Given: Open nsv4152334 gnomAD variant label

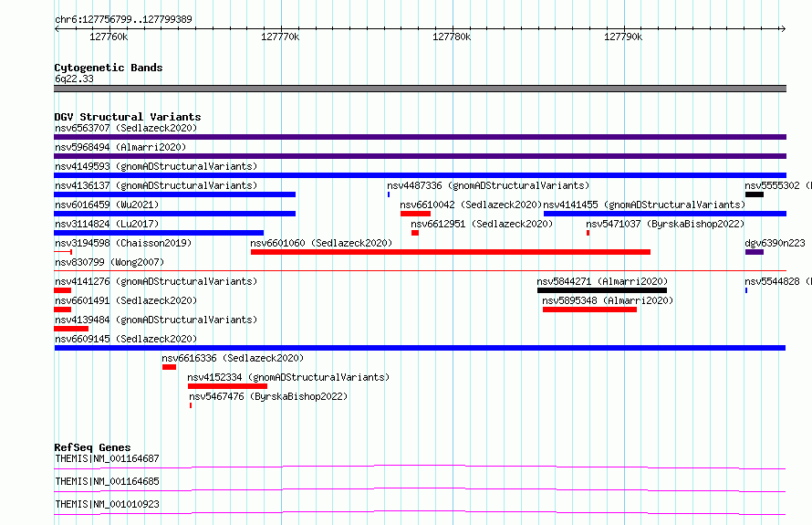Looking at the screenshot, I should tap(288, 377).
